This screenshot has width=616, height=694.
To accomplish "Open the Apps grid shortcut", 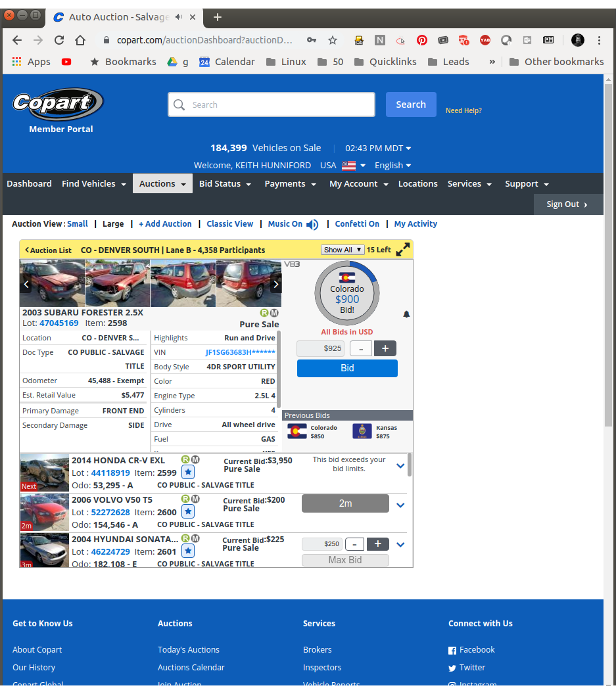I will (17, 62).
